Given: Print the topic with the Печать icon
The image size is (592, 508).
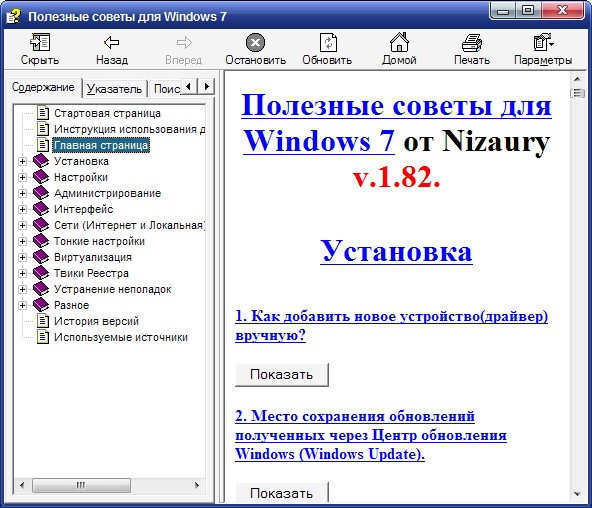Looking at the screenshot, I should click(x=472, y=42).
